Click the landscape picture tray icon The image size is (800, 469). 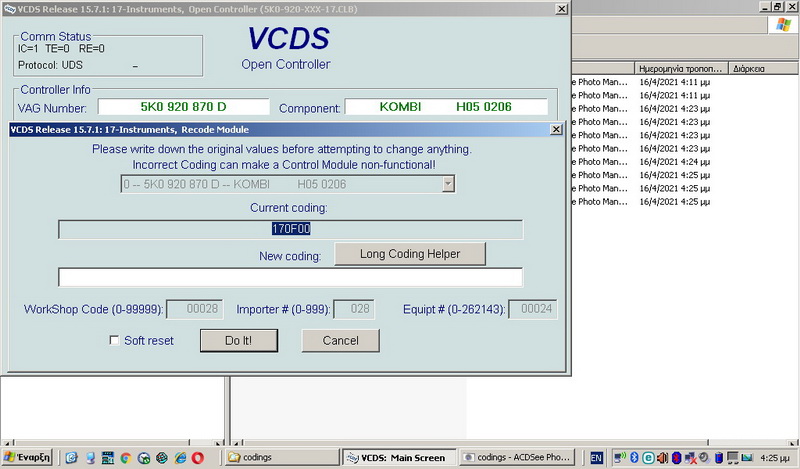point(747,457)
